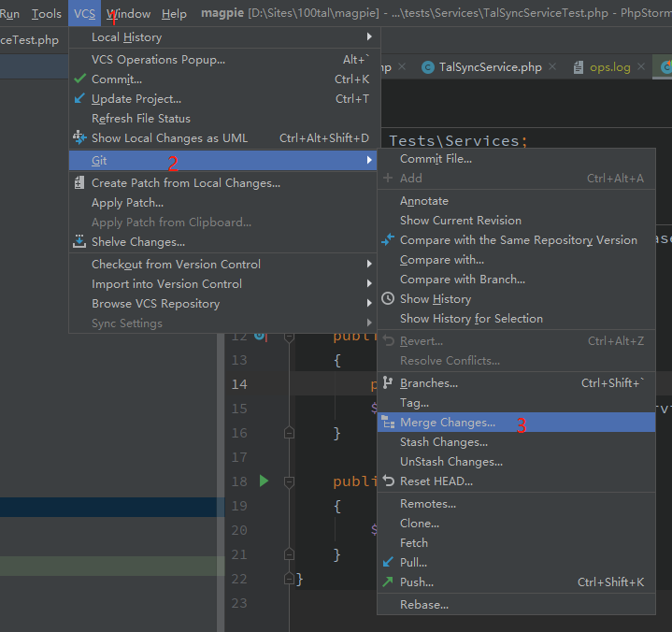Viewport: 672px width, 632px height.
Task: Expand Checkout from Version Control submenu
Action: [224, 265]
